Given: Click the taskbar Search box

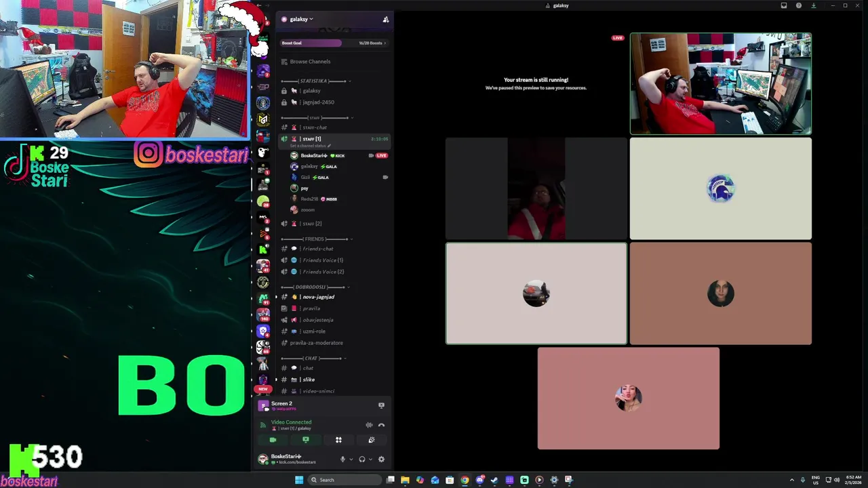Looking at the screenshot, I should [344, 480].
